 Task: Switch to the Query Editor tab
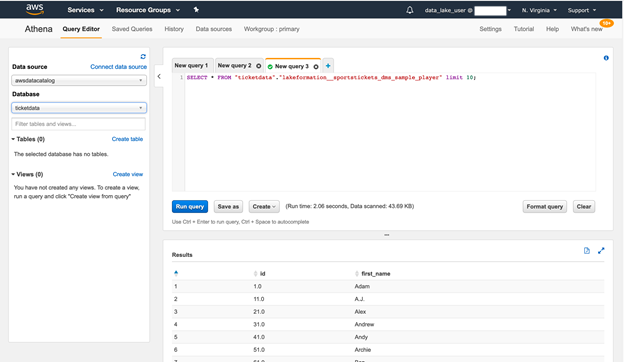click(x=81, y=29)
